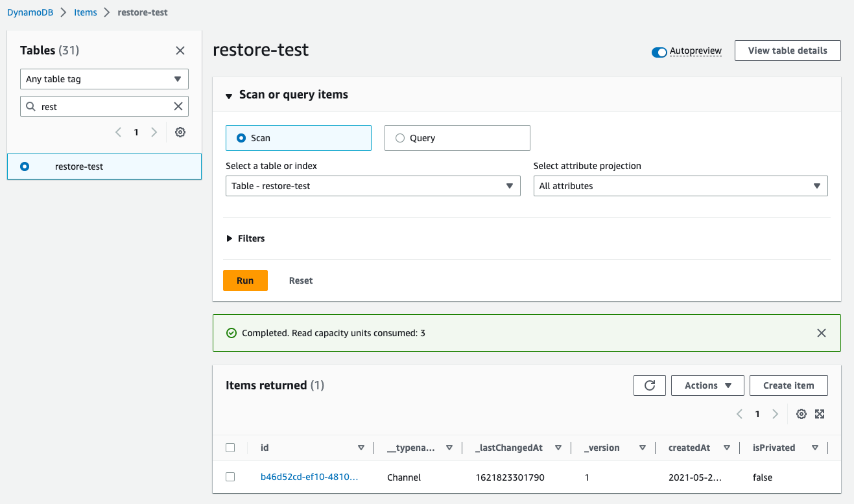The image size is (854, 504).
Task: Run the scan on restore-test
Action: click(245, 280)
